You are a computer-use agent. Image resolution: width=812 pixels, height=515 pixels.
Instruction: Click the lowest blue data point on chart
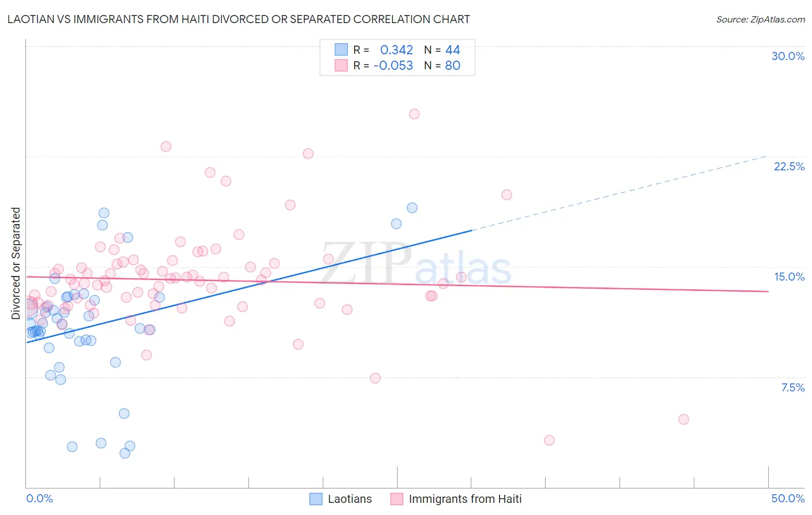point(125,453)
